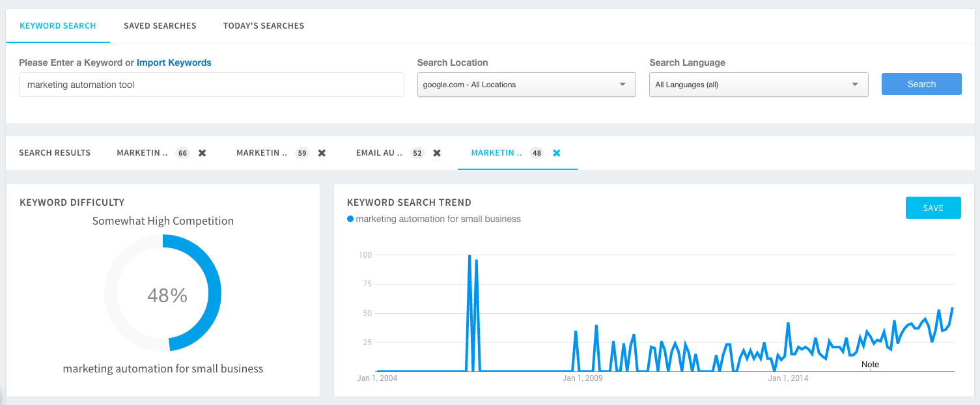Switch to Marketin tab with score 66
Viewport: 980px width, 405px height.
click(143, 153)
